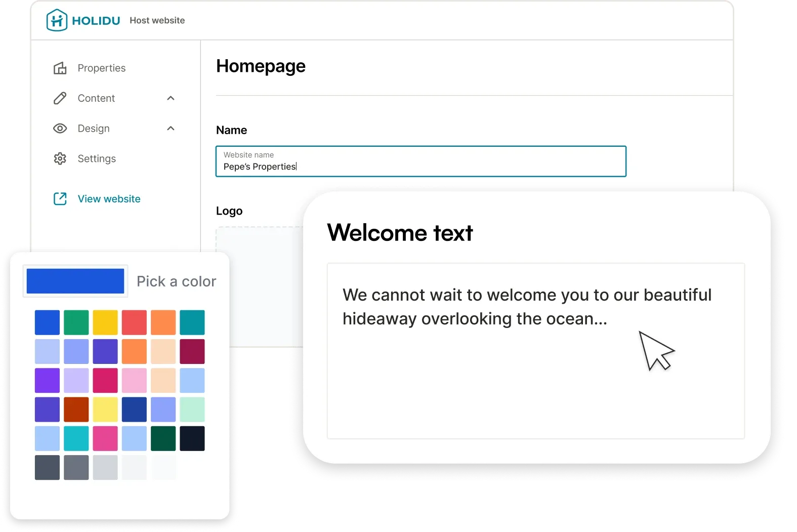797x532 pixels.
Task: Click the Settings gear icon
Action: tap(60, 159)
